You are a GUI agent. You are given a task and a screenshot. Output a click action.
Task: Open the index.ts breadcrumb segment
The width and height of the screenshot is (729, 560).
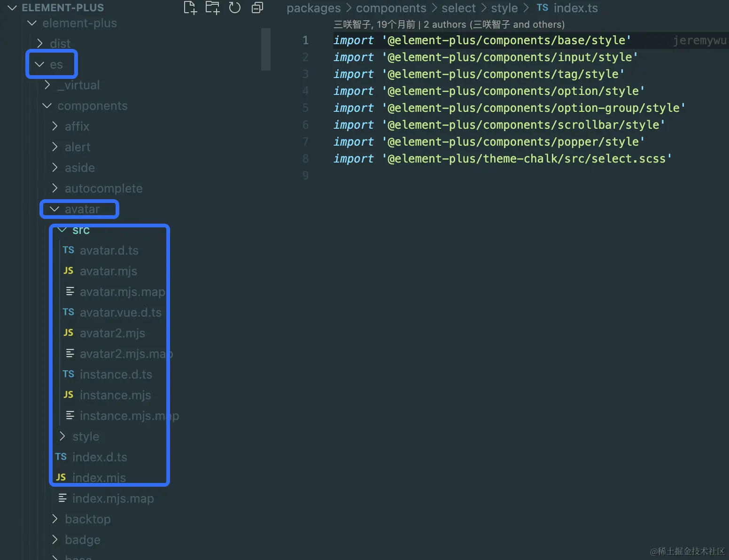click(x=575, y=8)
